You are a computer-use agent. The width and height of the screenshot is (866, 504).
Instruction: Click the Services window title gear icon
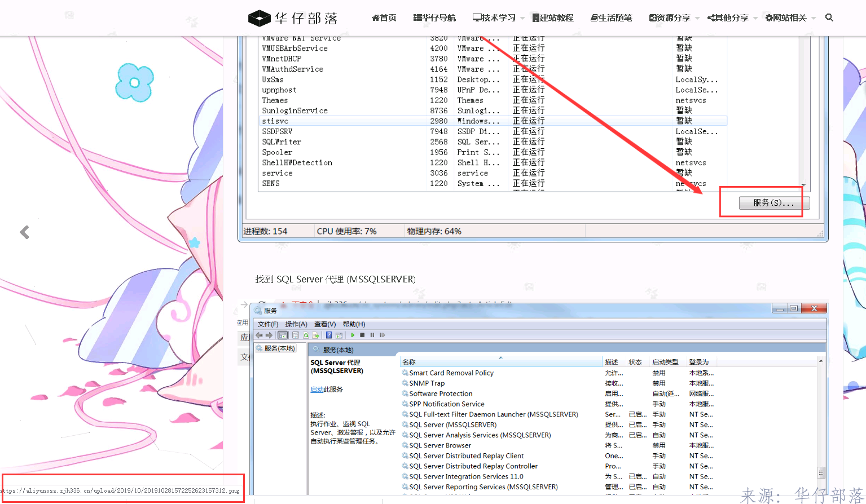tap(258, 310)
